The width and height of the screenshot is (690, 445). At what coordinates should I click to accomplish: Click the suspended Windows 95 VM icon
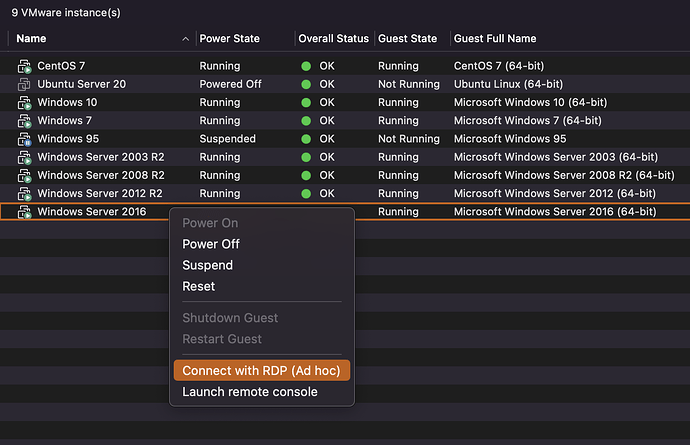[25, 139]
